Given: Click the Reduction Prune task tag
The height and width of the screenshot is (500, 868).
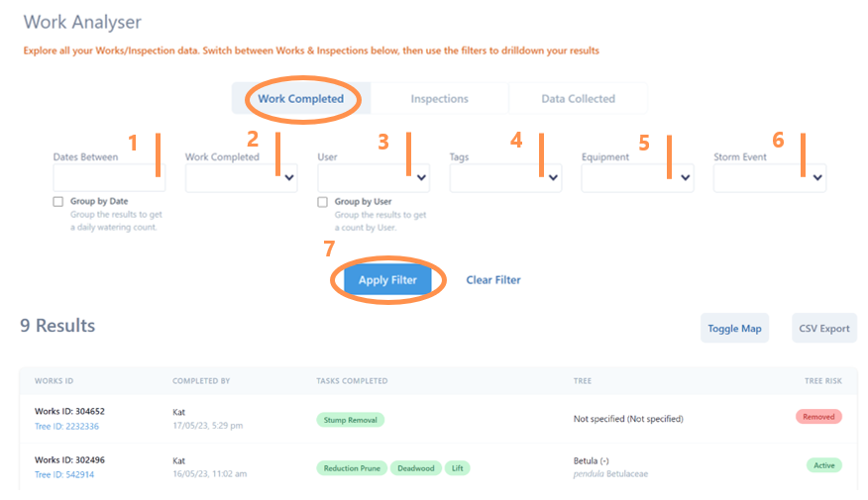Looking at the screenshot, I should (351, 468).
